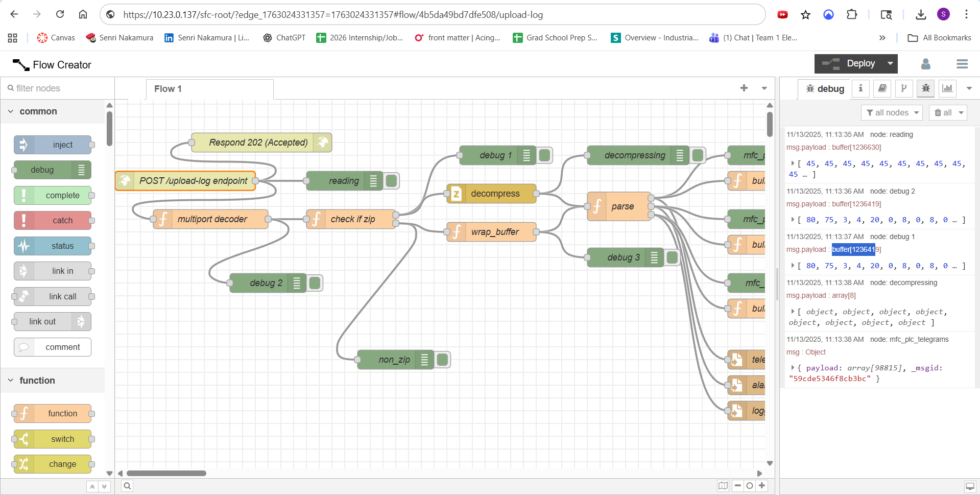The image size is (980, 495).
Task: Add a new flow with the plus button
Action: (744, 88)
